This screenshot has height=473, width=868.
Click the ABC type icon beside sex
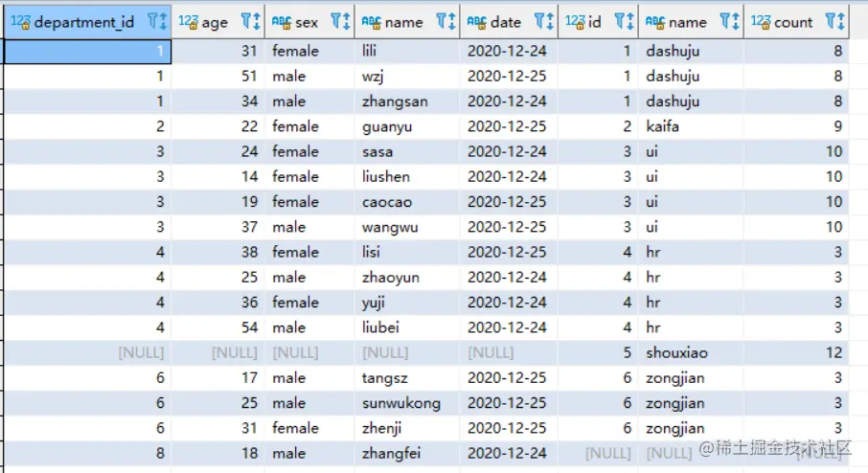click(x=282, y=22)
